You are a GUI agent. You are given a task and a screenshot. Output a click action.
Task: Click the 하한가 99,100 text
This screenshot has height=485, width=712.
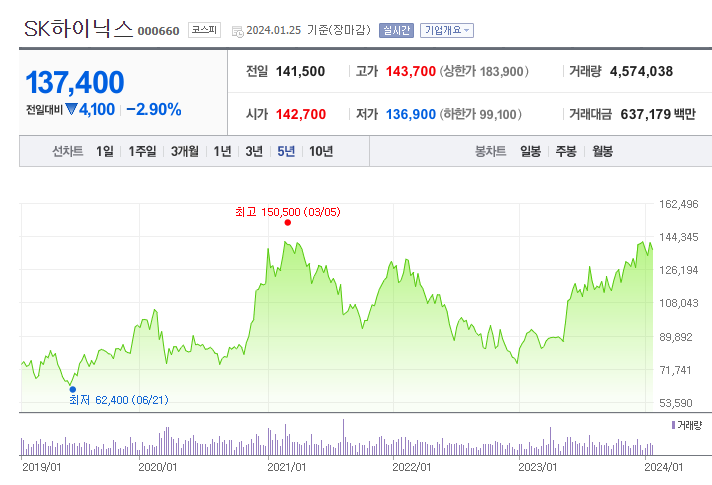(x=480, y=114)
